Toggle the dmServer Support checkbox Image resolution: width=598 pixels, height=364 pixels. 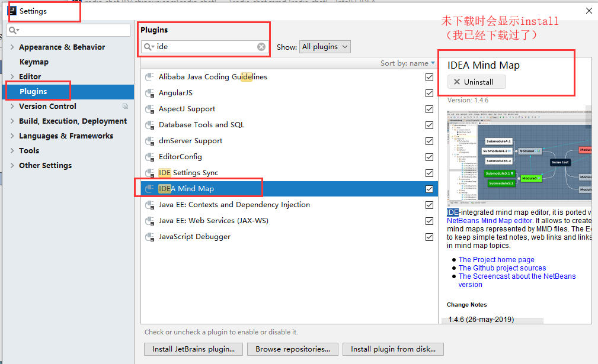(430, 141)
